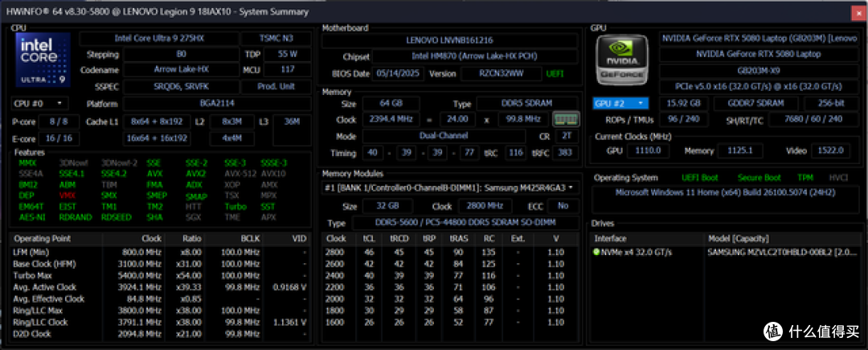Viewport: 868px width, 350px height.
Task: Click the E-core 16 / 16 value
Action: pos(59,138)
